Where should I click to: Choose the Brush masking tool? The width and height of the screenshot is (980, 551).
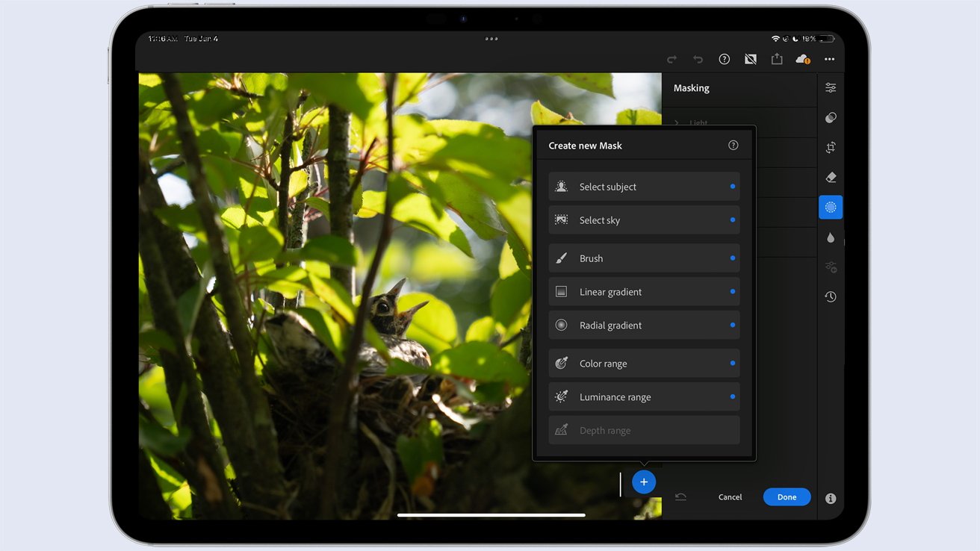click(x=644, y=258)
